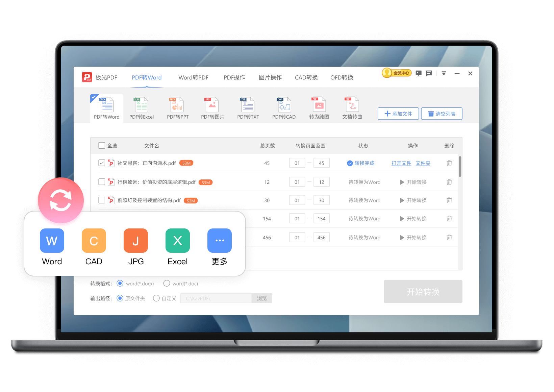Viewport: 554px width, 392px height.
Task: Select the word(*.doc) format radio button
Action: [x=167, y=284]
